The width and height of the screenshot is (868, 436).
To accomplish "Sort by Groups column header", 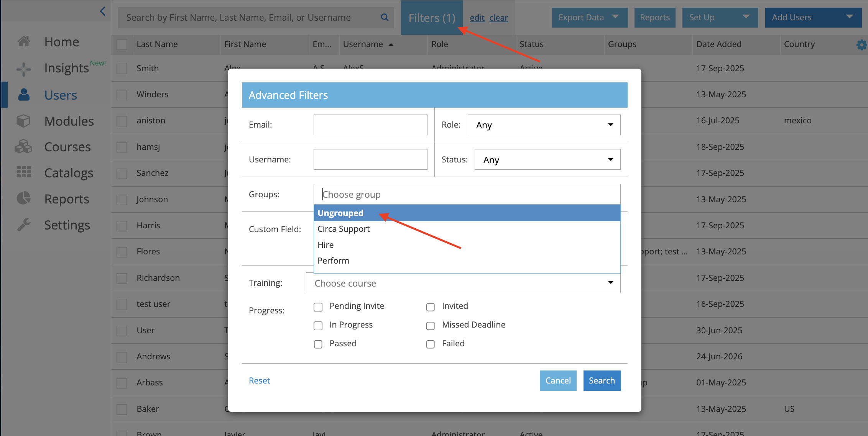I will 622,44.
